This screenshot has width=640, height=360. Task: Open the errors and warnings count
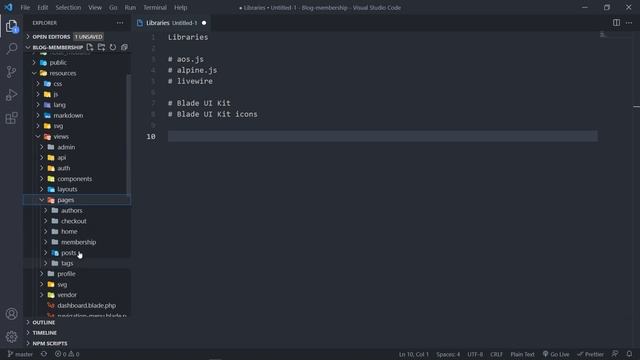click(x=67, y=354)
